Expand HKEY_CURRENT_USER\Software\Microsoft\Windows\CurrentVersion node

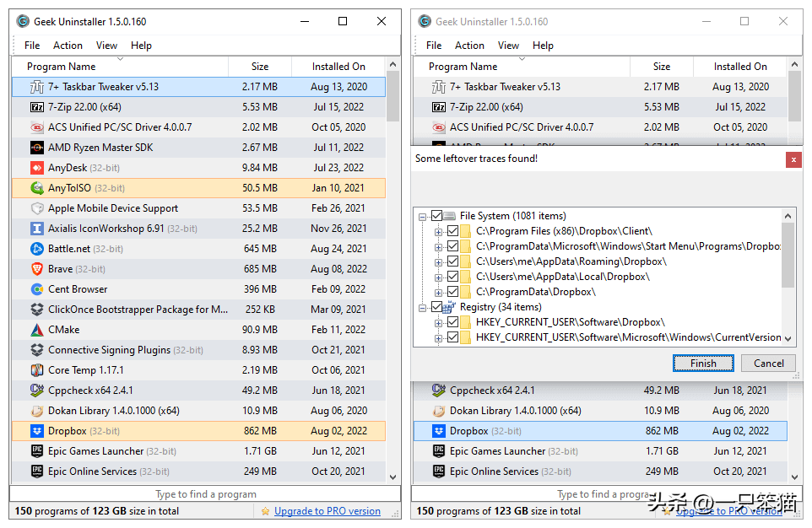pyautogui.click(x=439, y=338)
